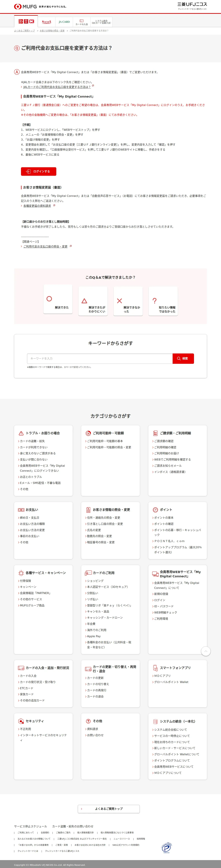Open the システム統合全般について link
221x868 pixels.
click(170, 729)
